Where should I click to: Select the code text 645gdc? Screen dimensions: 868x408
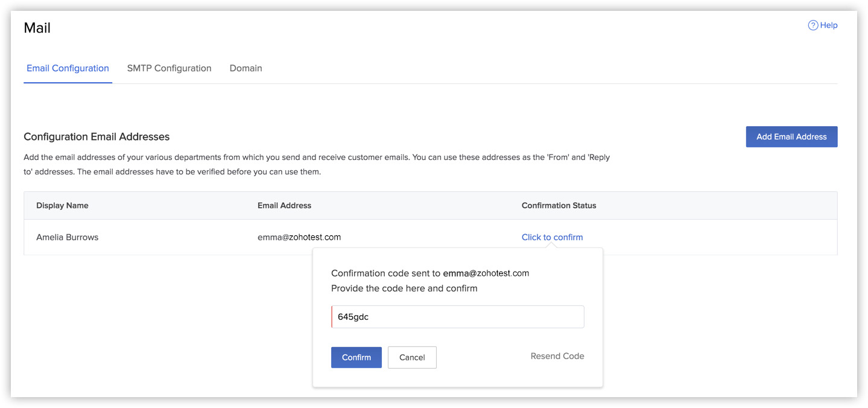pyautogui.click(x=355, y=316)
